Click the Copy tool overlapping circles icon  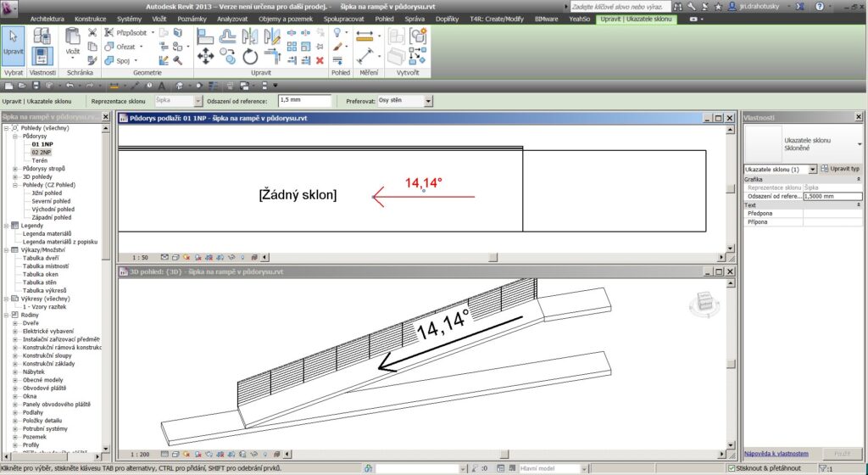tap(227, 56)
